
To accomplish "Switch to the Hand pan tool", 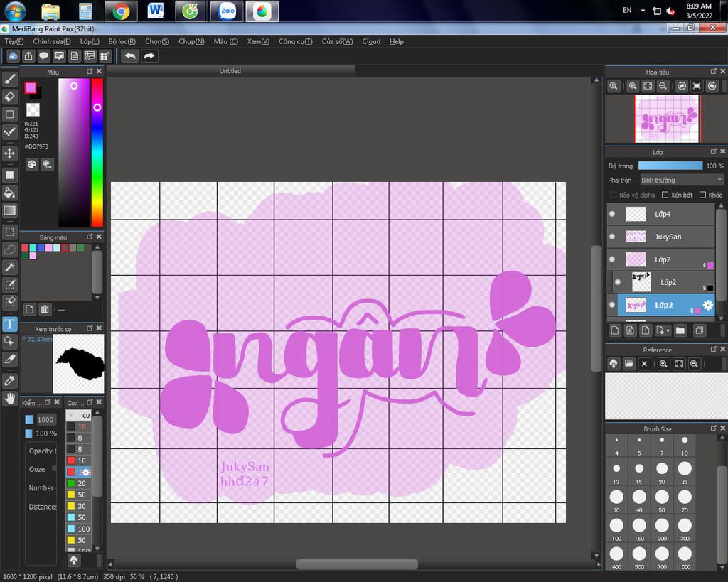I will 10,399.
